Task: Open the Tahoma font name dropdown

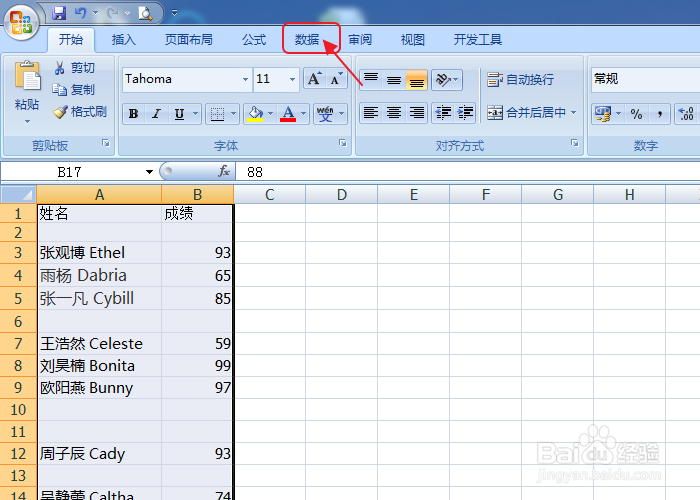Action: (245, 79)
